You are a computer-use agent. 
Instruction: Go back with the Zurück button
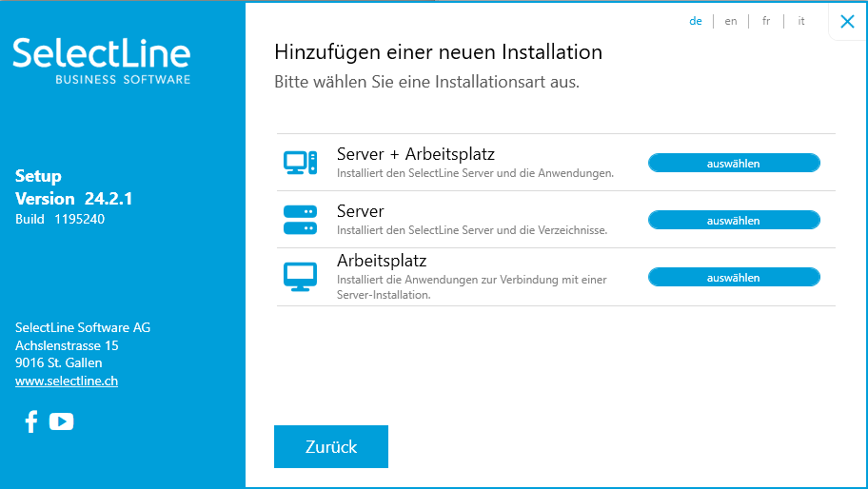coord(331,446)
